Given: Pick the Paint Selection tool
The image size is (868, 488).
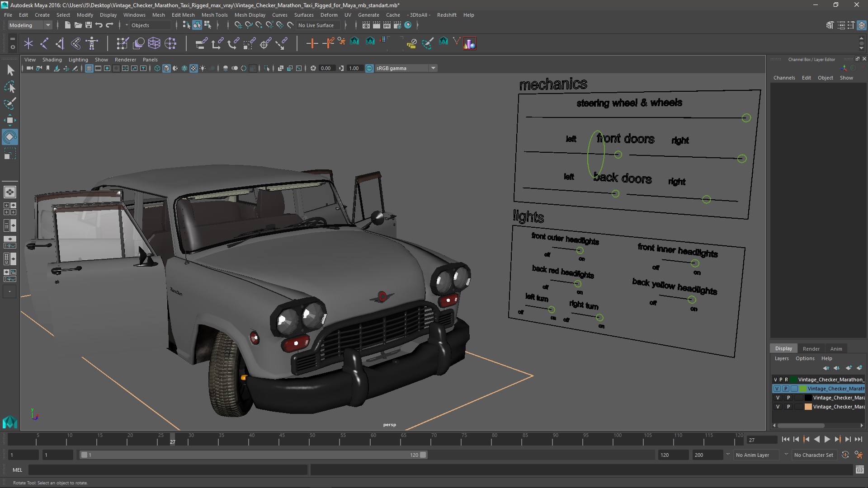Looking at the screenshot, I should pos(10,103).
